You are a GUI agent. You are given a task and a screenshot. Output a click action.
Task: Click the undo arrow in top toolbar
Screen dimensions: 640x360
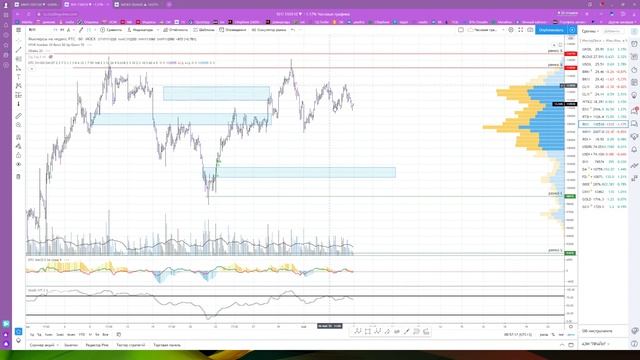click(x=293, y=30)
